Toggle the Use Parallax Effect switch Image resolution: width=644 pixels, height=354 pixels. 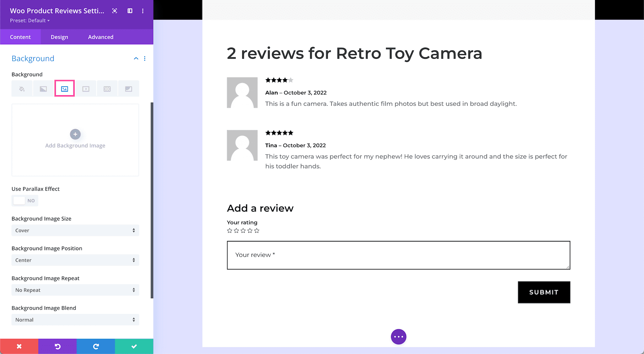click(25, 201)
